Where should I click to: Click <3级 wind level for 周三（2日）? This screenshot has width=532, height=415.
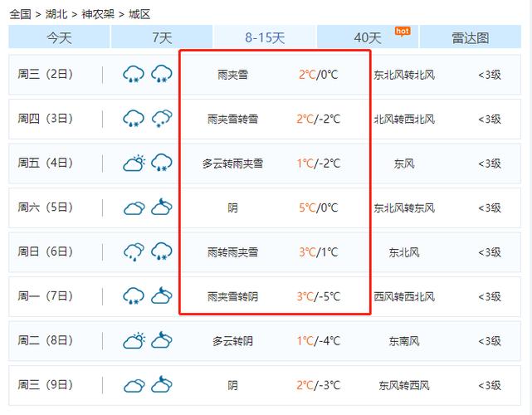pos(490,75)
